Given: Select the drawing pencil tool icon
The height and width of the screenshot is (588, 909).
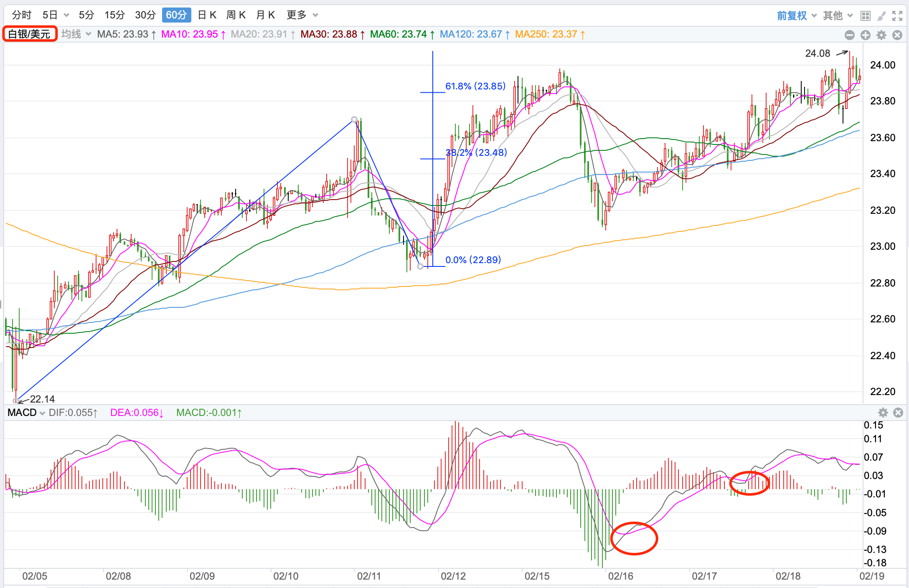Looking at the screenshot, I should (x=881, y=16).
